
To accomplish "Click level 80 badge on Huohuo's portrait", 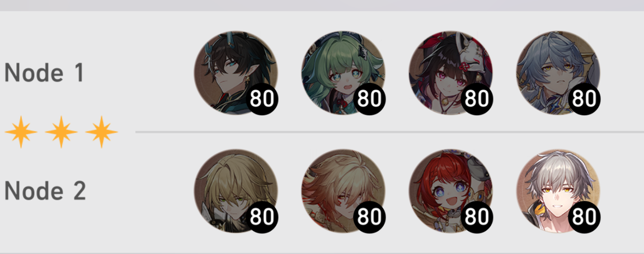I will 370,98.
